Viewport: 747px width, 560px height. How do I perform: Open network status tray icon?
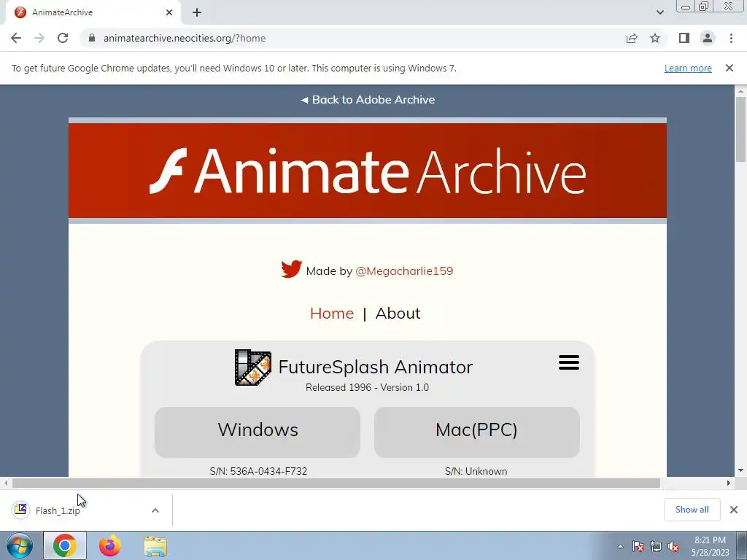(x=656, y=547)
